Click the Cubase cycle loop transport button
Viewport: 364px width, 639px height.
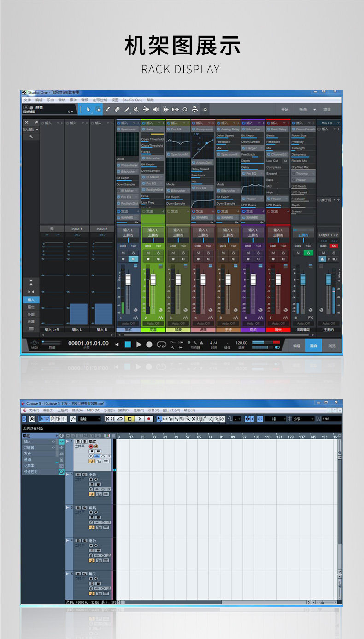(120, 419)
